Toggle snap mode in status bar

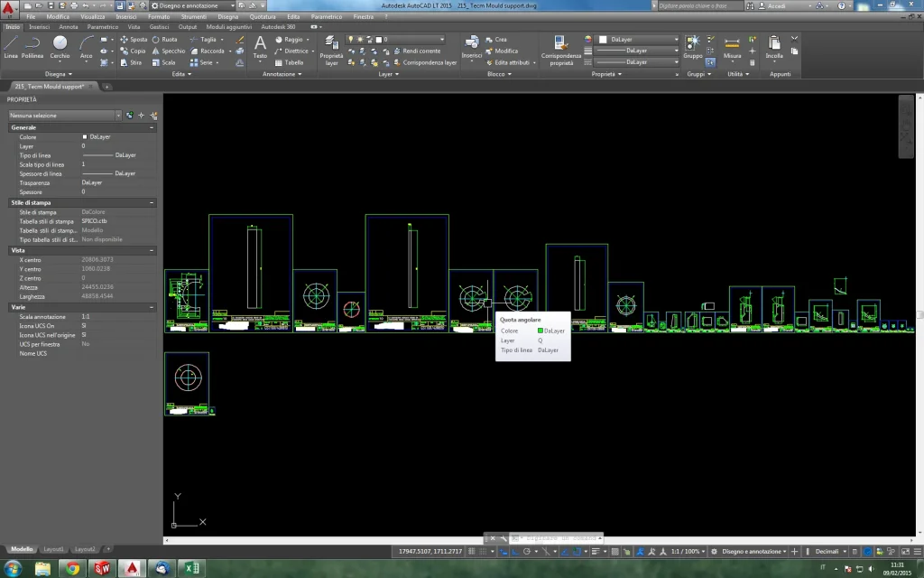coord(484,552)
